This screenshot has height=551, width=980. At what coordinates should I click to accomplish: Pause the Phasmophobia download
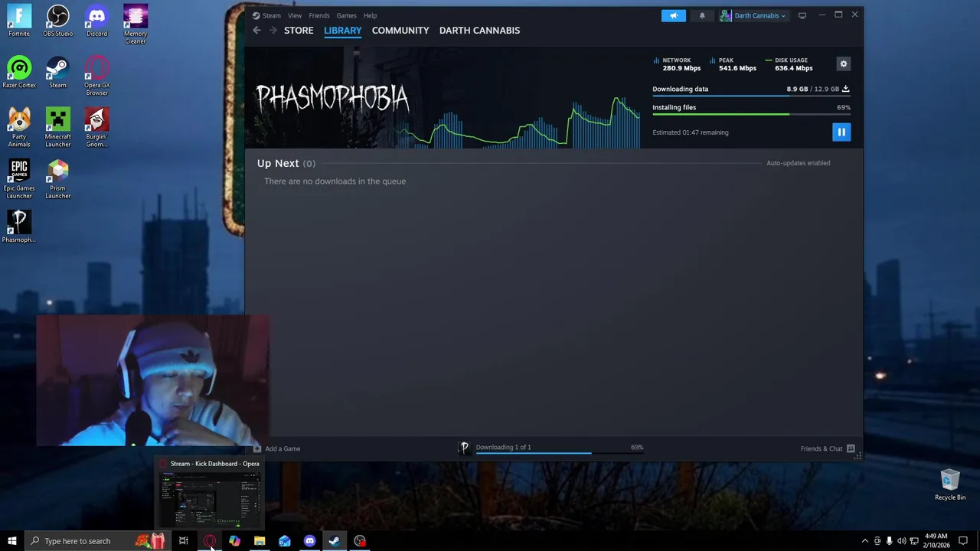pyautogui.click(x=841, y=132)
